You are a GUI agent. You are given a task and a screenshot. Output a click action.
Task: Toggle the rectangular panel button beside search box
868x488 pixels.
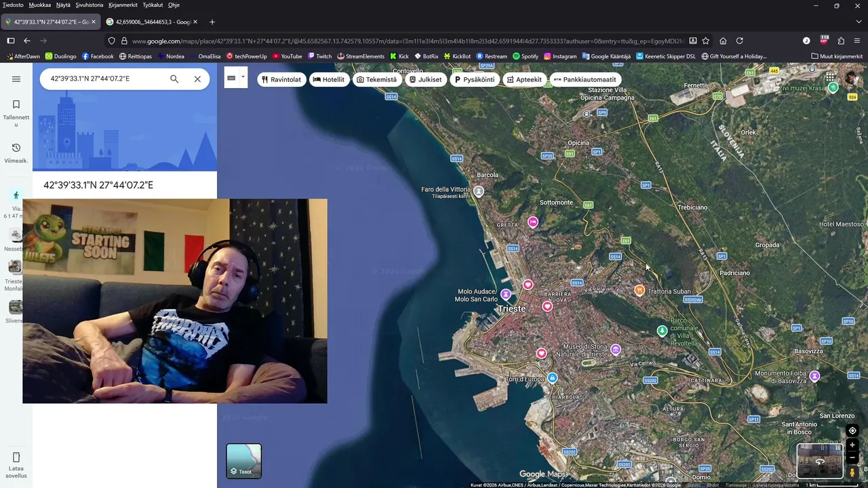[231, 79]
